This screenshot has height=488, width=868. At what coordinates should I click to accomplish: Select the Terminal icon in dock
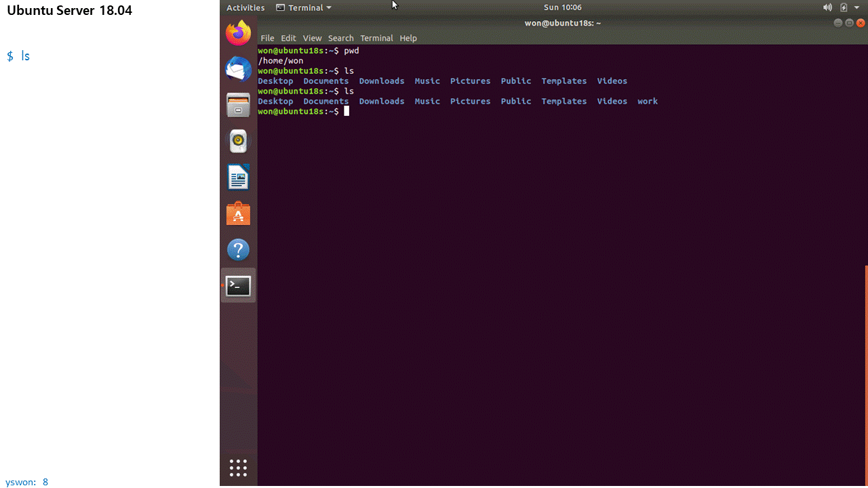pyautogui.click(x=238, y=286)
